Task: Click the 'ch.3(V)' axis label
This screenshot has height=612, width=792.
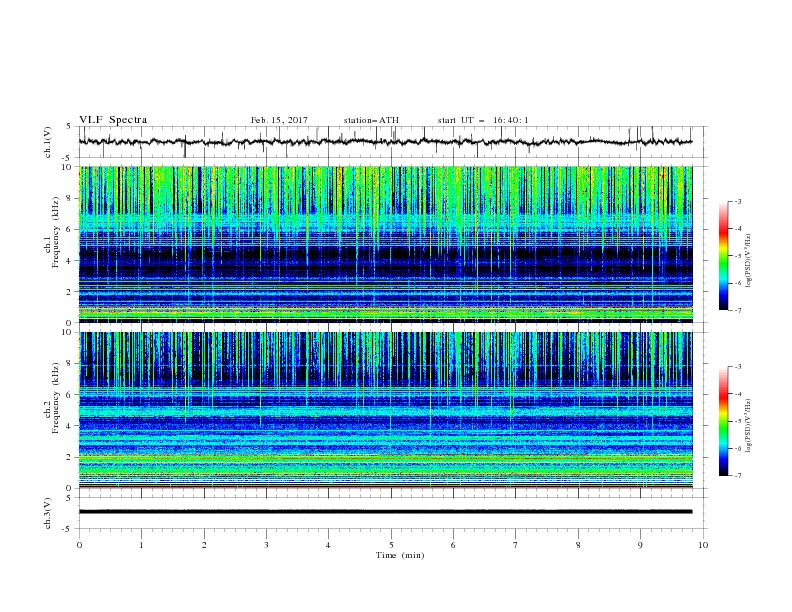Action: pos(48,513)
